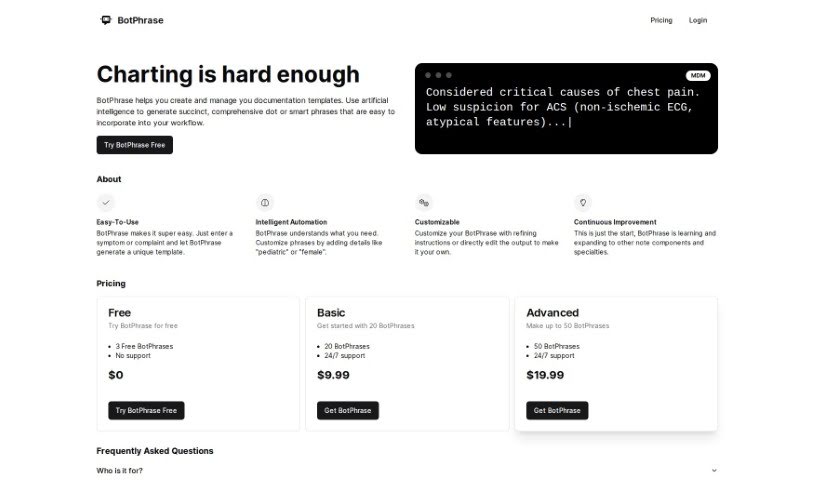Screen dimensions: 815x480
Task: Click Get BotPhrase under Advanced plan
Action: tap(557, 410)
